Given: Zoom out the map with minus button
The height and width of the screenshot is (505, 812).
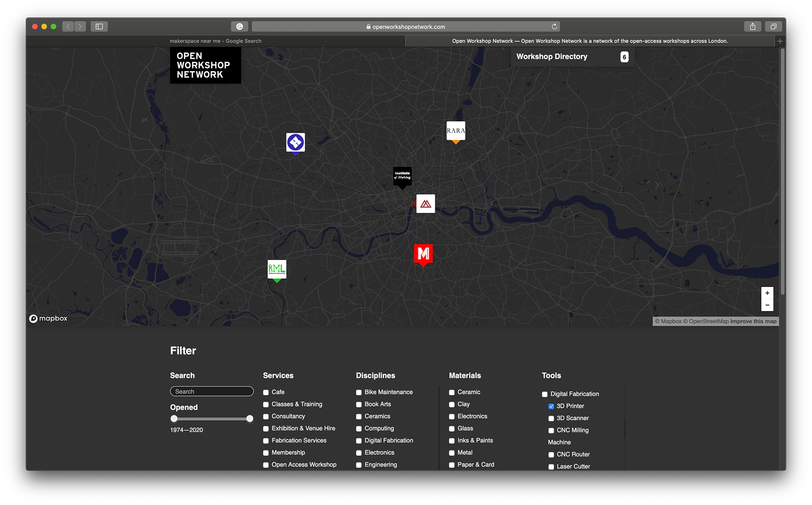Looking at the screenshot, I should (767, 305).
